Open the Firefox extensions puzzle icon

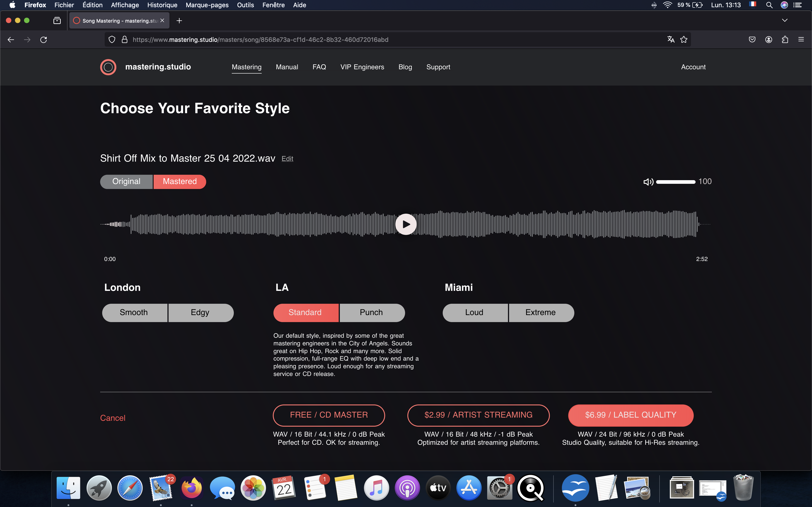[x=785, y=40]
